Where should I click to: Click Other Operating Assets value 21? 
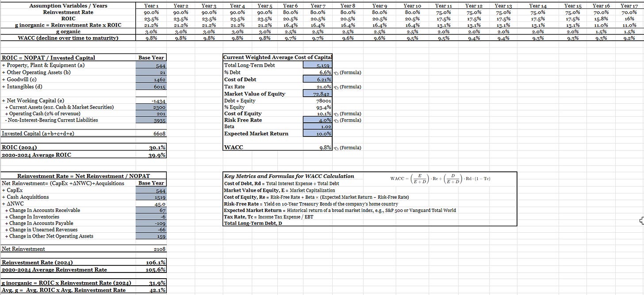pyautogui.click(x=151, y=73)
